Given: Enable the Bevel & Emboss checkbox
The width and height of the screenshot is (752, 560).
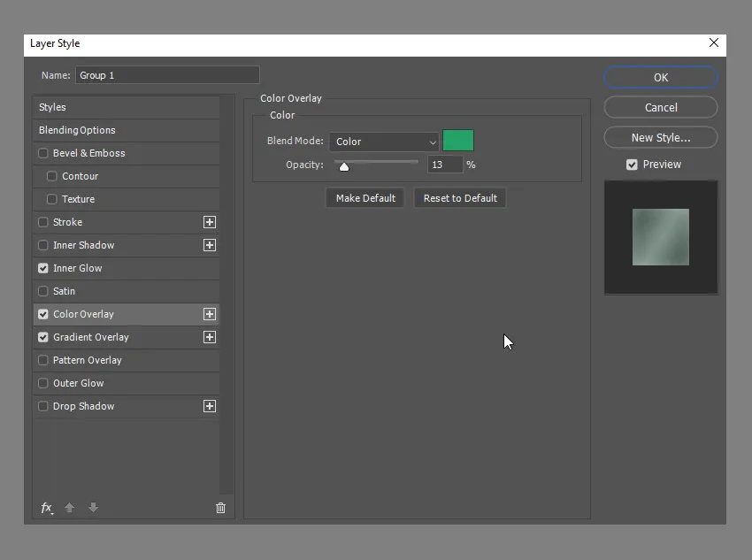Looking at the screenshot, I should (43, 153).
